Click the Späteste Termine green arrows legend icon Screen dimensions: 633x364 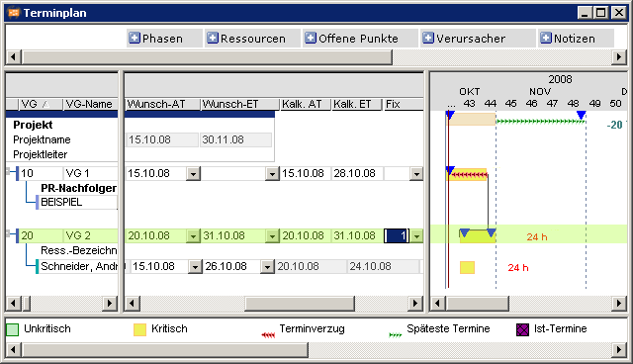coord(396,335)
